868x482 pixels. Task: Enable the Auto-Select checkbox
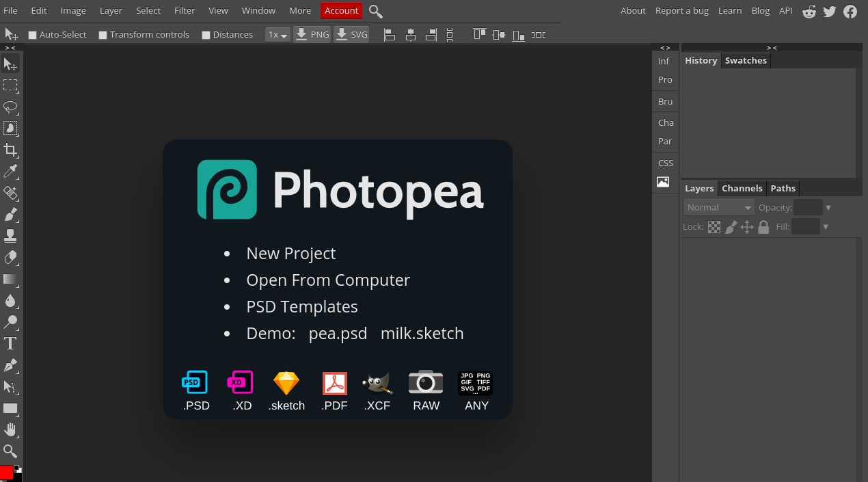point(32,35)
